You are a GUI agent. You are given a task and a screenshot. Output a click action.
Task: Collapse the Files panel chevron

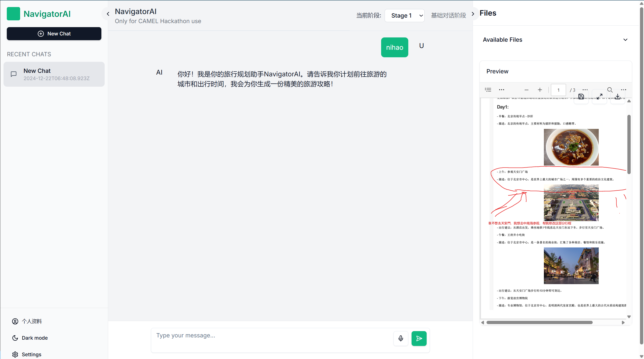tap(473, 14)
